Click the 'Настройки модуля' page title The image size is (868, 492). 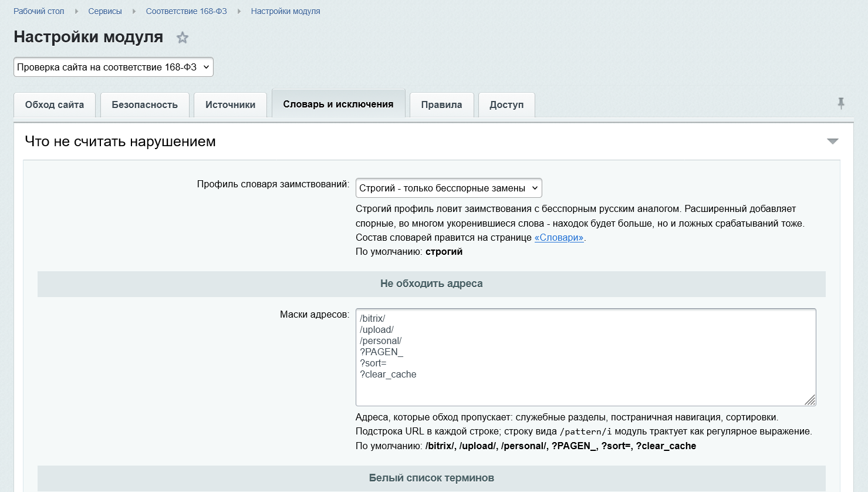pos(89,37)
